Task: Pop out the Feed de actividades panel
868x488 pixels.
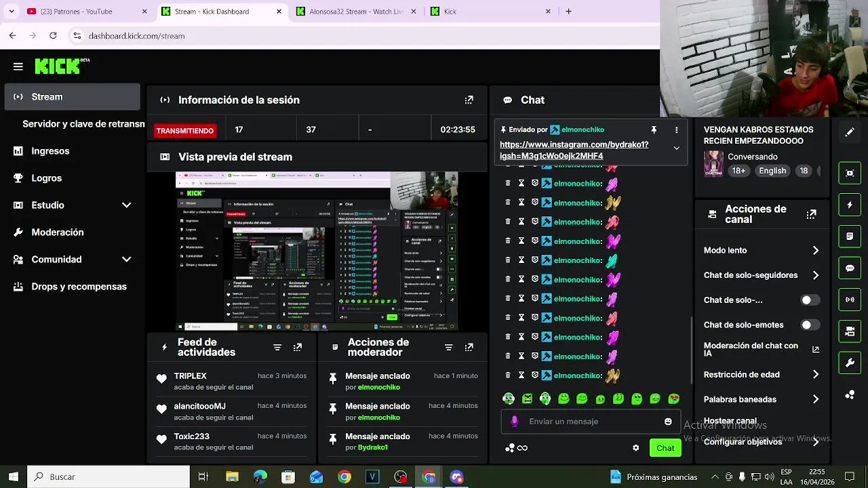Action: pyautogui.click(x=298, y=347)
